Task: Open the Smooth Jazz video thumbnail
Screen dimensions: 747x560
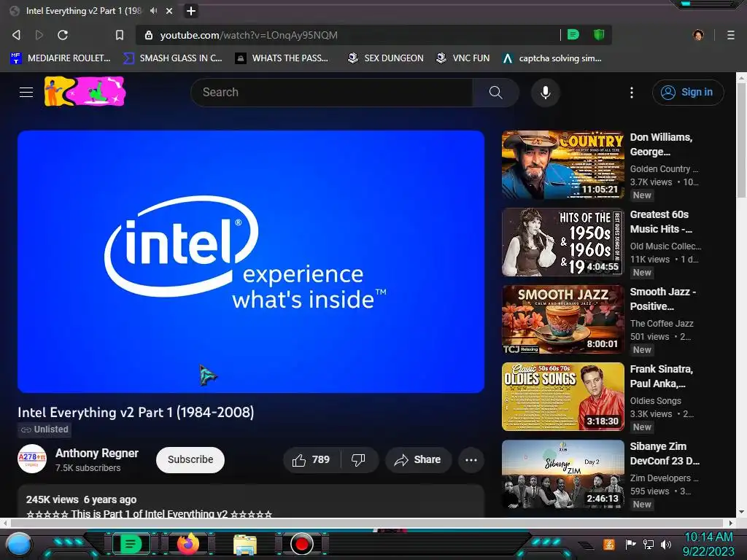Action: point(563,319)
